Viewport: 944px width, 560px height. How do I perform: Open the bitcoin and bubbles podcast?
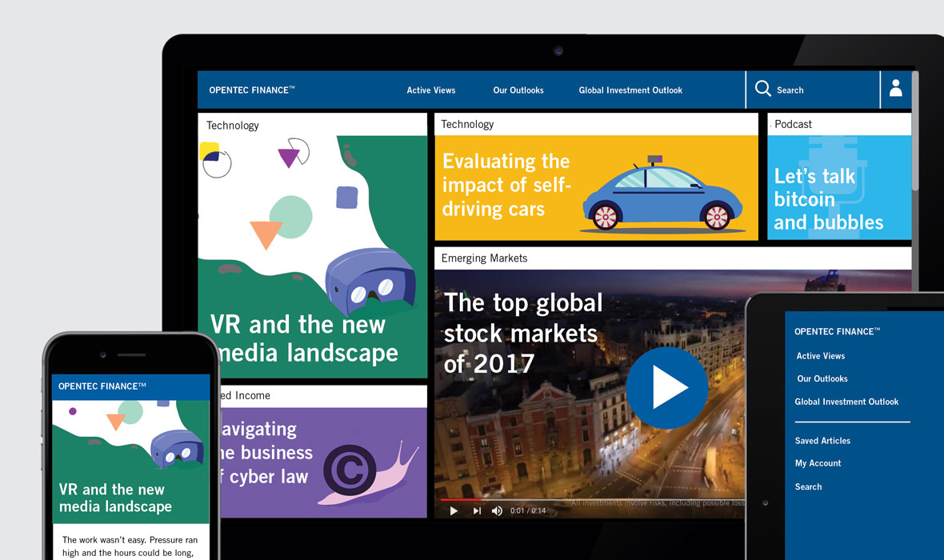838,187
